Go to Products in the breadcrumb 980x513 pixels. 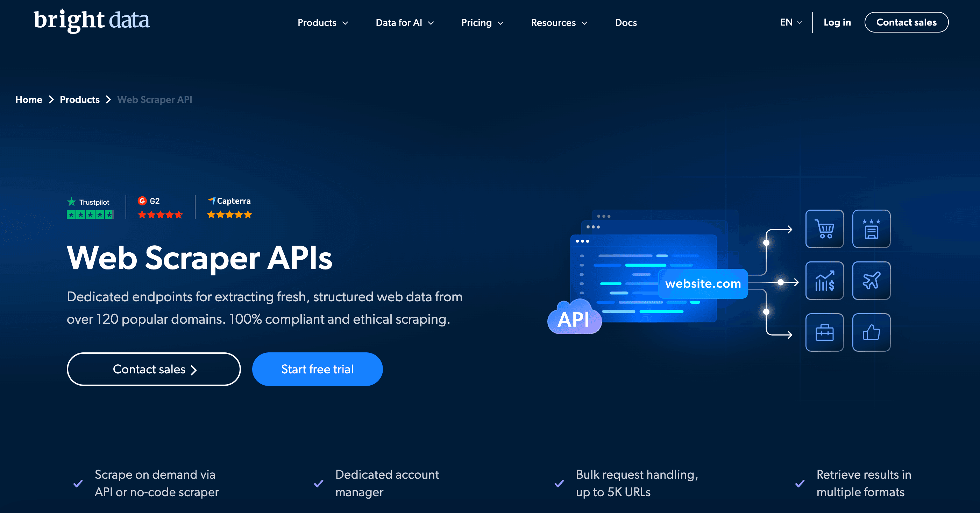point(79,100)
